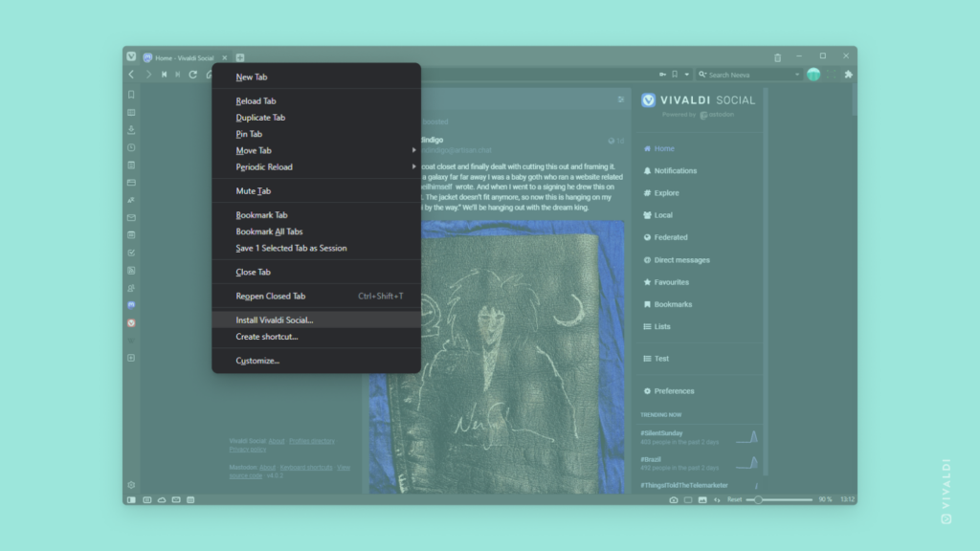This screenshot has width=980, height=551.
Task: Open the Extensions puzzle icon
Action: click(x=848, y=75)
